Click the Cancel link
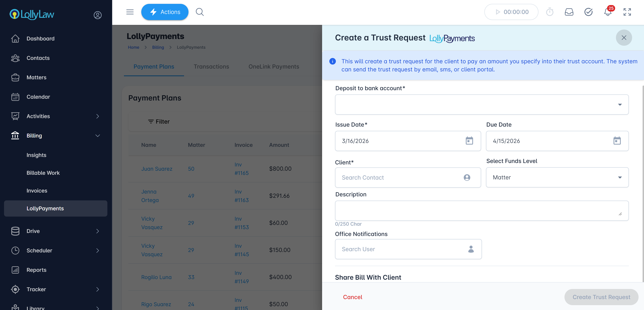This screenshot has height=310, width=644. (x=352, y=297)
